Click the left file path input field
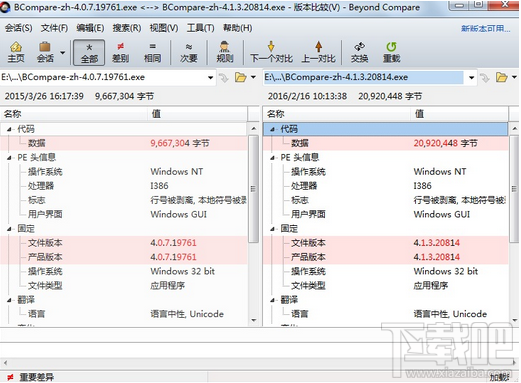521x383 pixels. click(103, 77)
